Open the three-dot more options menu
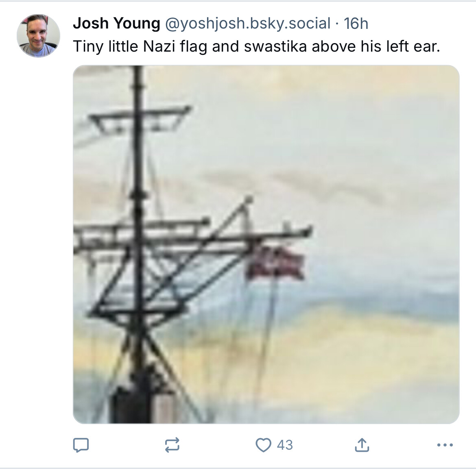 [x=445, y=445]
